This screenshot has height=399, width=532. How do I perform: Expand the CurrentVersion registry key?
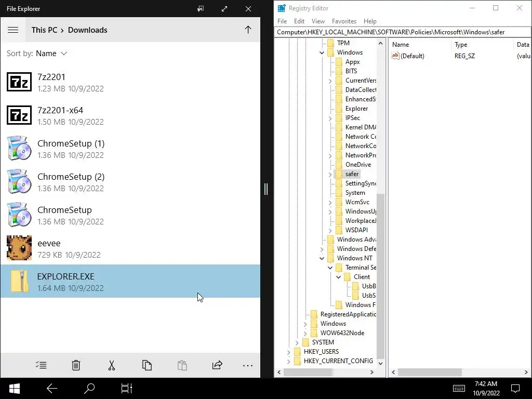[330, 81]
